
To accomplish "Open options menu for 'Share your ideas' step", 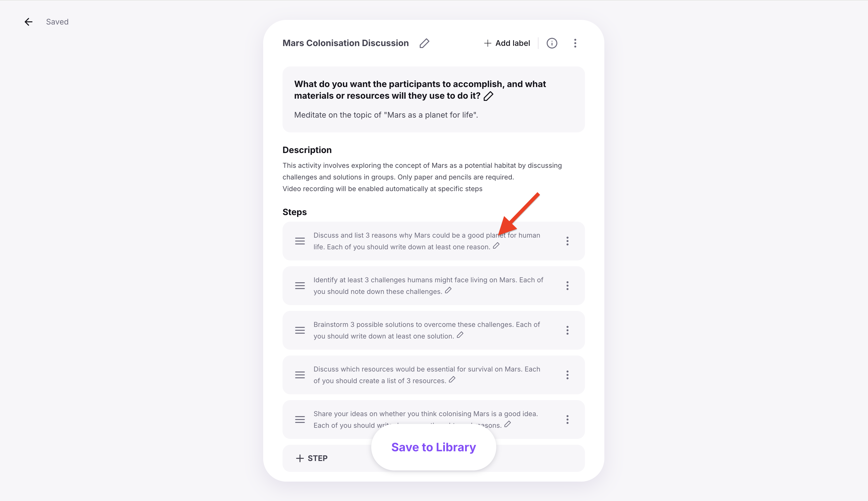I will pos(567,420).
